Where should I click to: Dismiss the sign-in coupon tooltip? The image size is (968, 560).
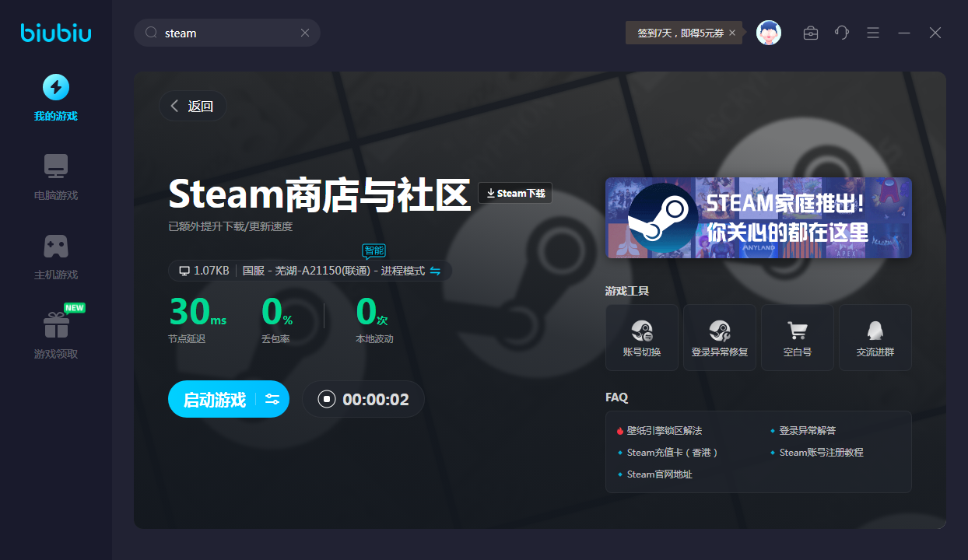tap(732, 33)
